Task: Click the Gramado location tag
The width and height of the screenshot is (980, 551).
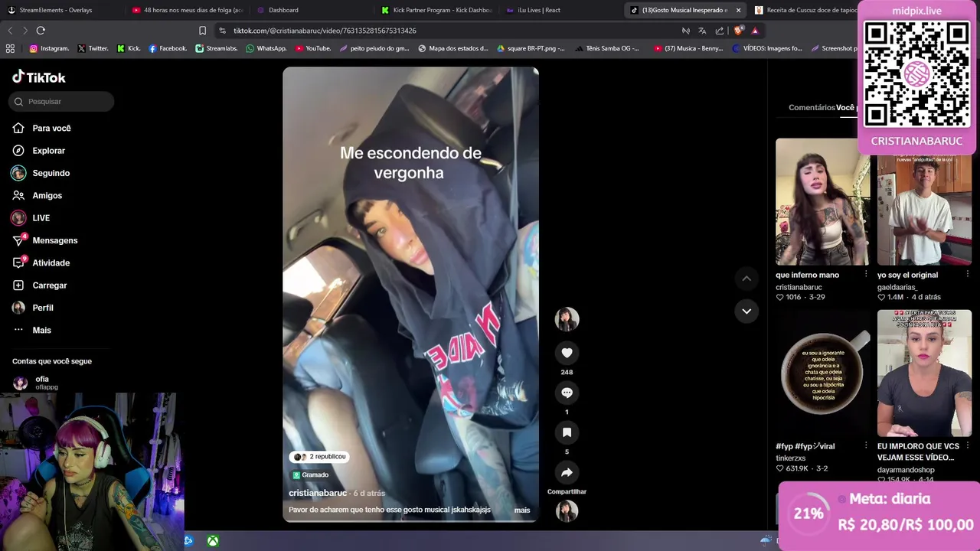Action: click(310, 474)
